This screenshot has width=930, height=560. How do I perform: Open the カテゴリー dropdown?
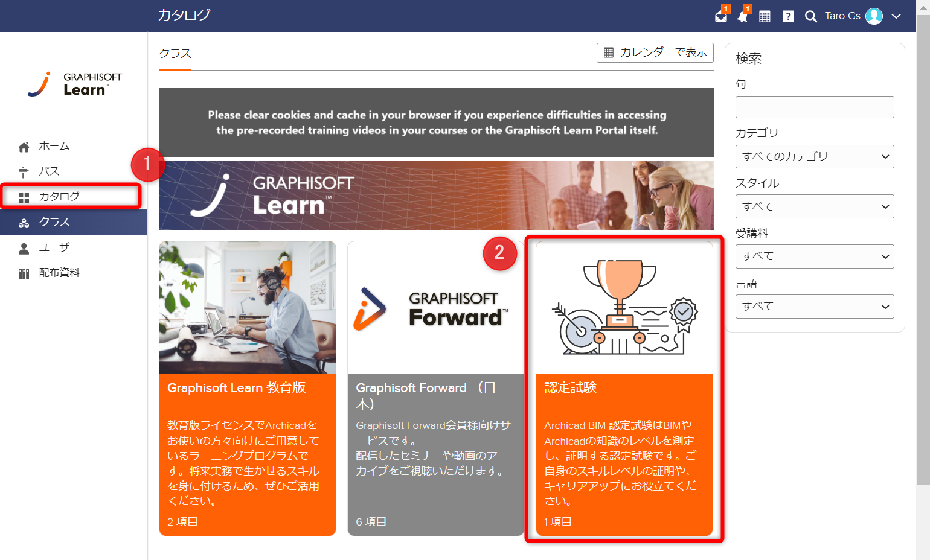tap(815, 156)
